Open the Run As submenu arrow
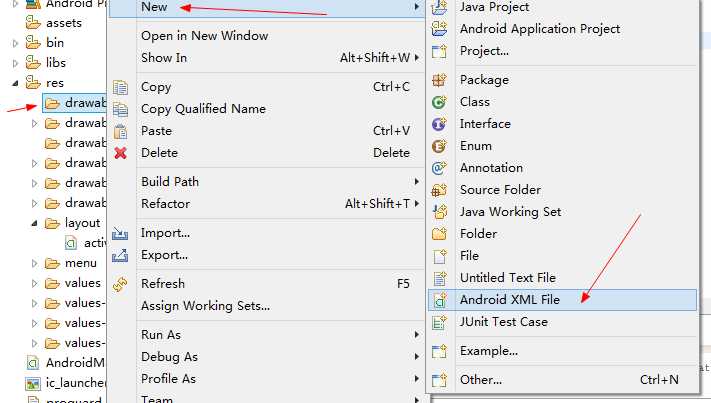Image resolution: width=711 pixels, height=403 pixels. click(416, 335)
